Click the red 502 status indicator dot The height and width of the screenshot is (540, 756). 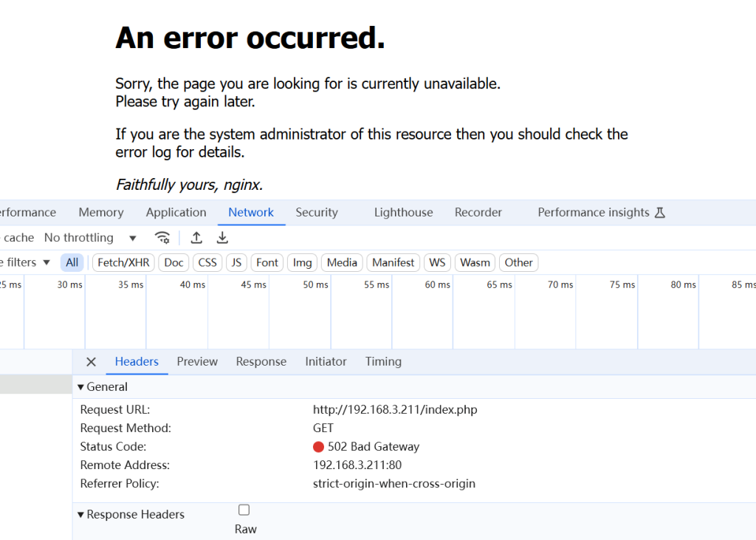coord(318,446)
